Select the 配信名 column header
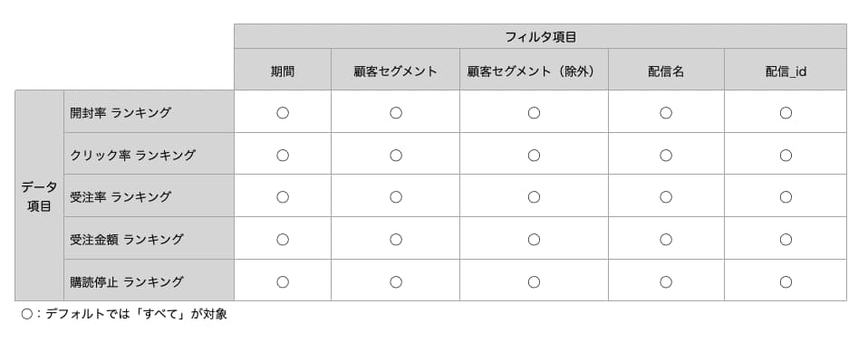This screenshot has height=342, width=868. pyautogui.click(x=666, y=70)
